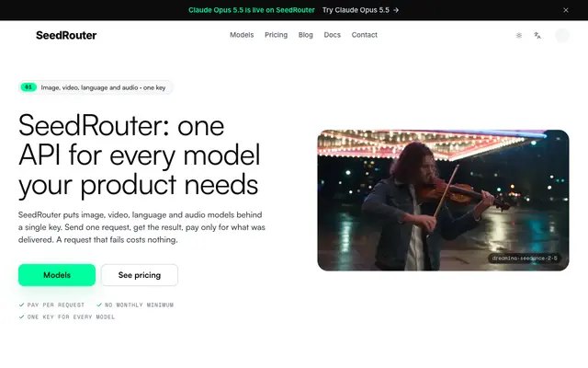This screenshot has width=588, height=368.
Task: Open the Docs nav item
Action: 333,35
